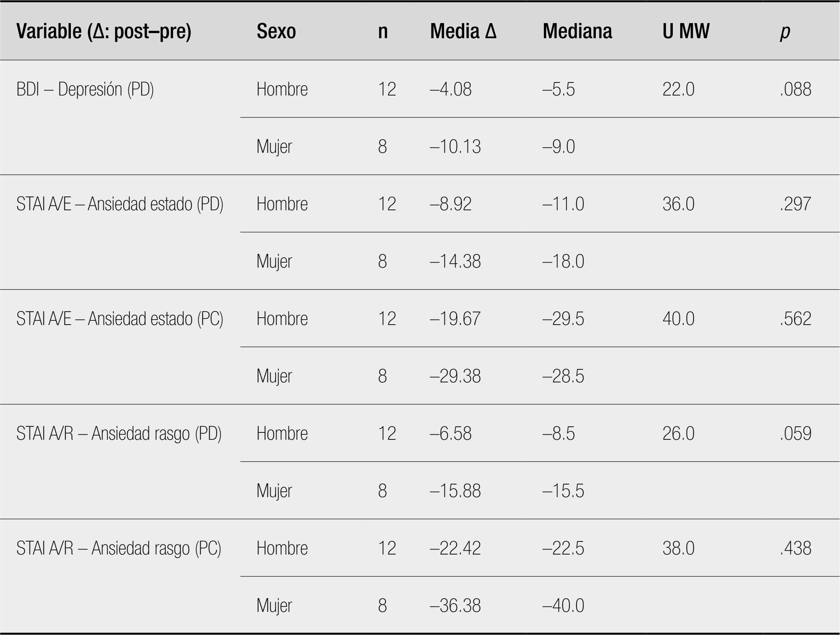Select the 'STAI A/E – Ansiedad estado (PD)' label

coord(120,204)
